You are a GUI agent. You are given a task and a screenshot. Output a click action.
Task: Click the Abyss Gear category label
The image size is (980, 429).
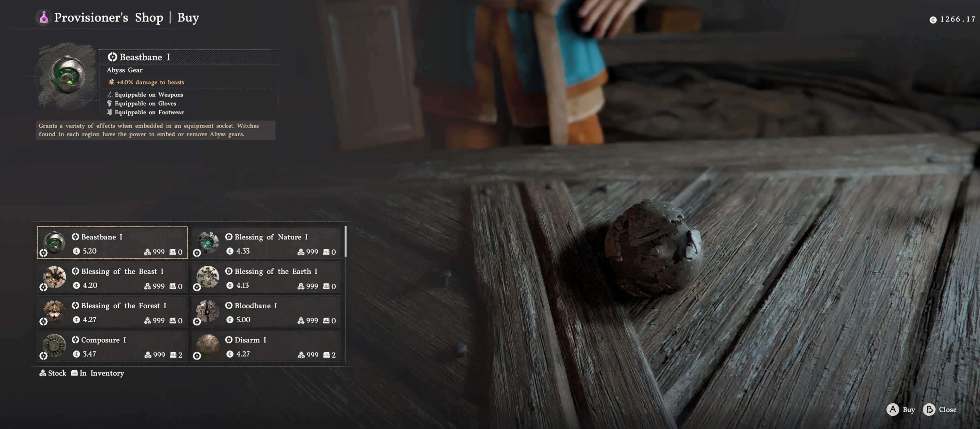point(125,70)
